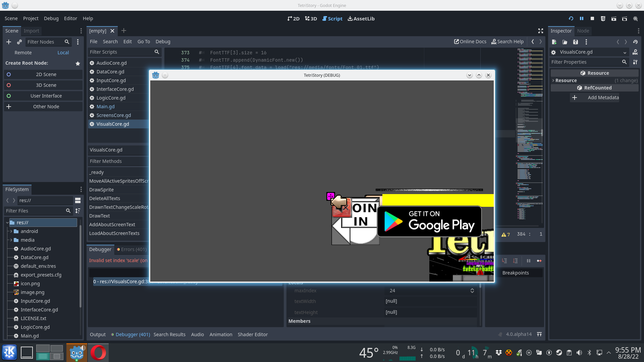Open Search Help
Viewport: 644px width, 362px height.
coord(507,42)
